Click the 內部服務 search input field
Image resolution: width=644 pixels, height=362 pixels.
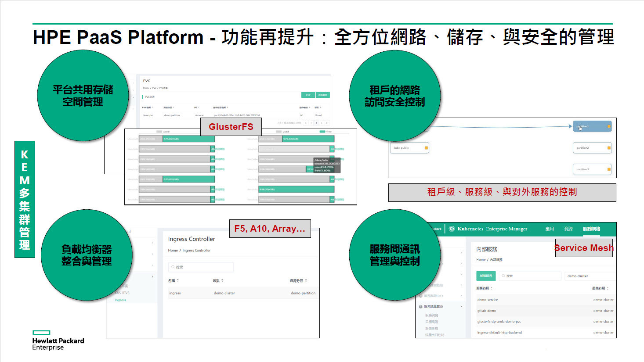tap(532, 276)
